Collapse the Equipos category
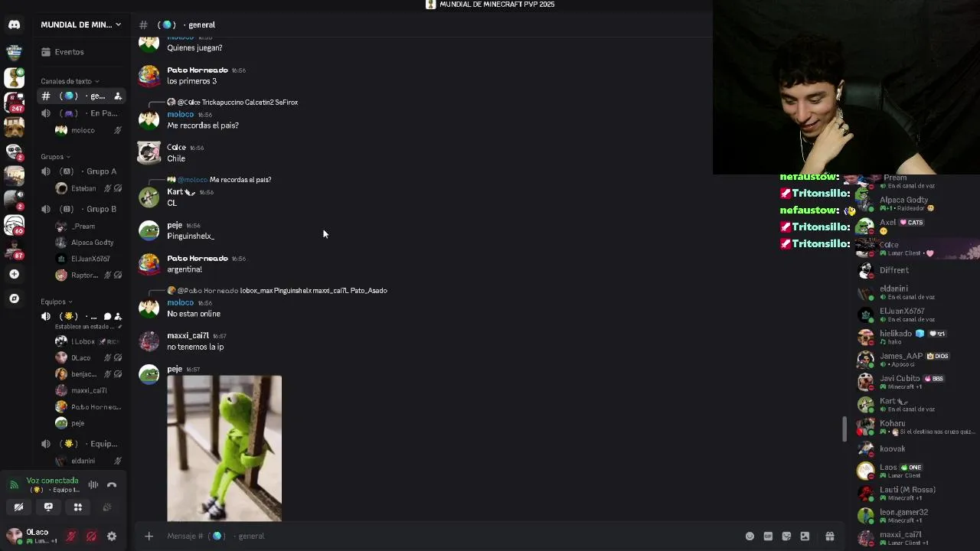The image size is (980, 551). (57, 302)
